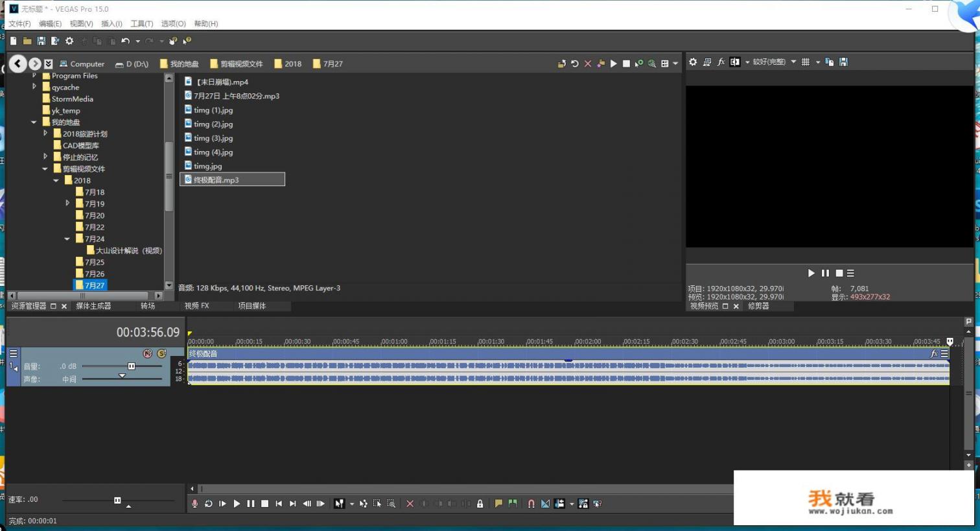Select the zoom edit tool

pos(391,504)
